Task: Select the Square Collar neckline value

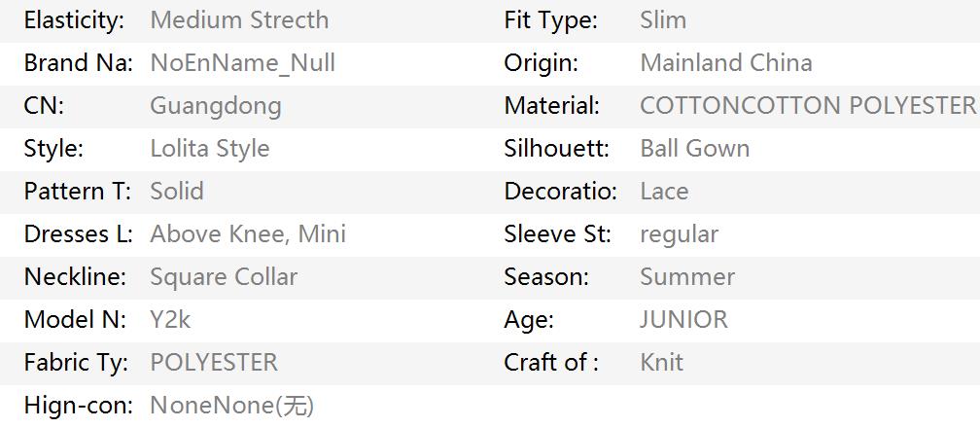Action: click(224, 277)
